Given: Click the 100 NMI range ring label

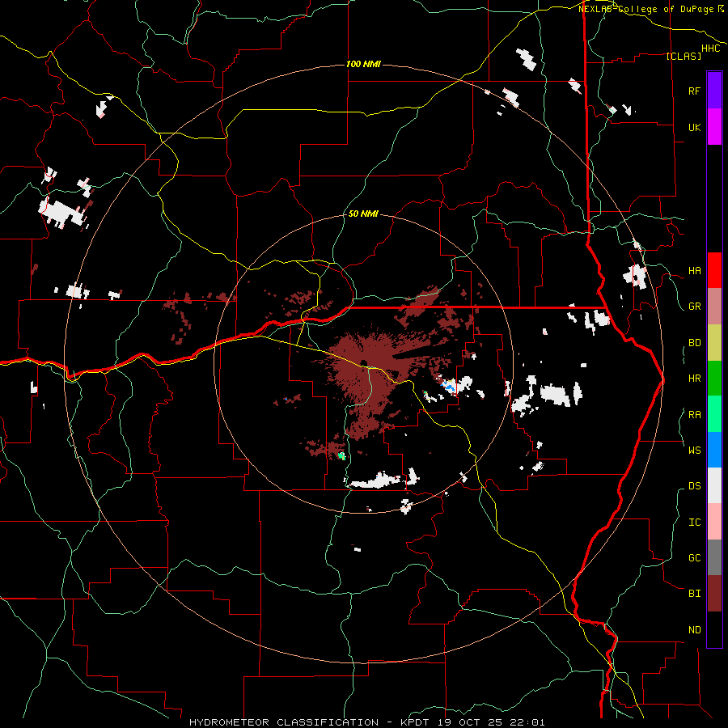Looking at the screenshot, I should tap(363, 64).
